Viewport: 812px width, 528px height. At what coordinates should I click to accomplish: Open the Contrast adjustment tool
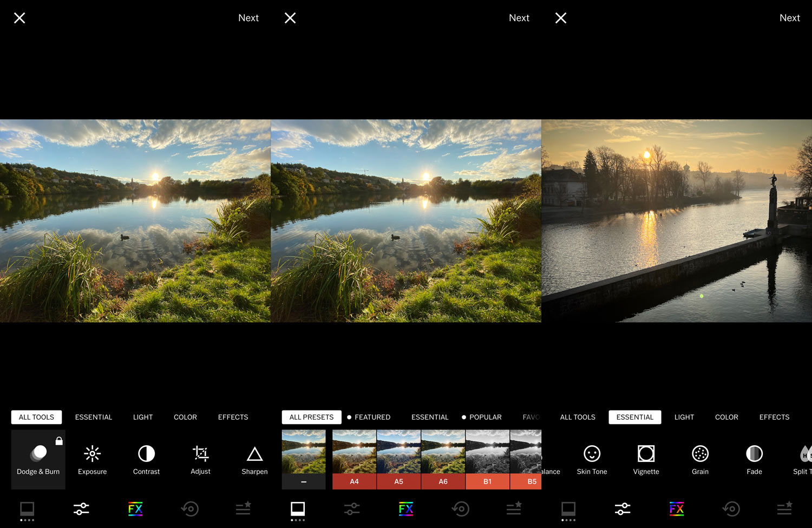tap(146, 459)
